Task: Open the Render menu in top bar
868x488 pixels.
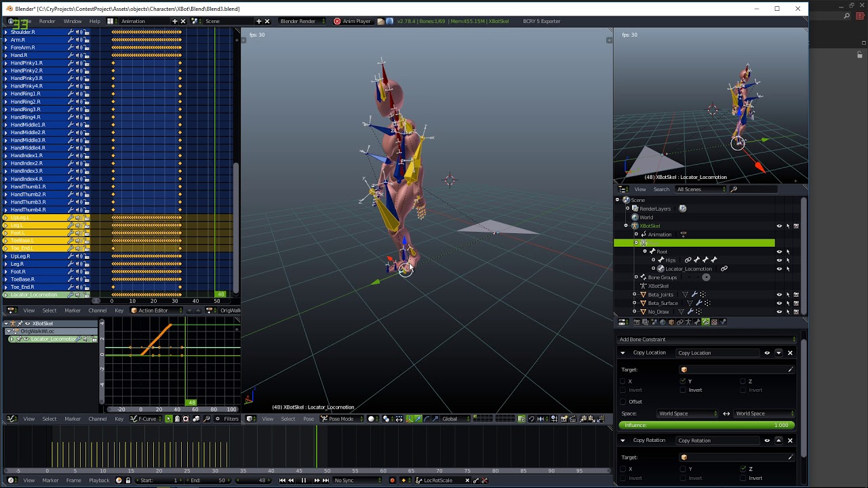Action: pos(47,21)
